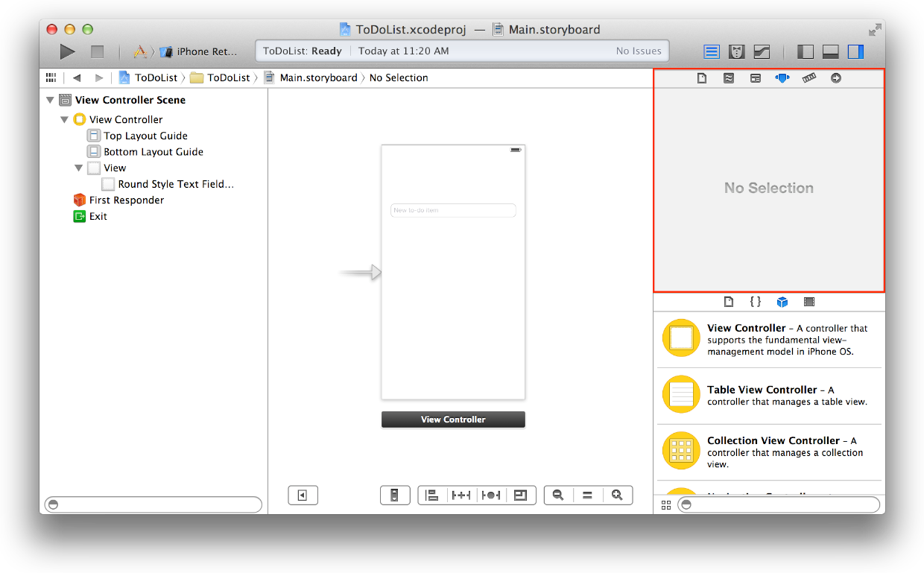Open the Pin constraints menu
This screenshot has width=924, height=573.
tap(461, 495)
